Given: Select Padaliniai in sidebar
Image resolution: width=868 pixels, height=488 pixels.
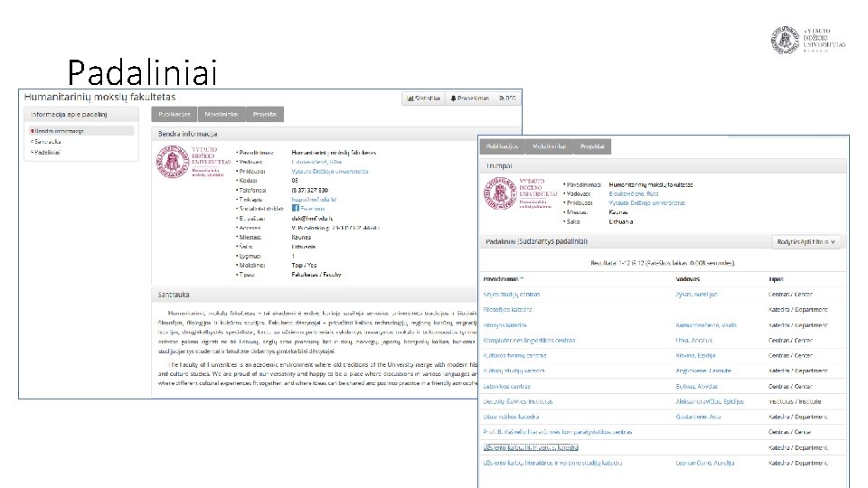Looking at the screenshot, I should tap(46, 152).
